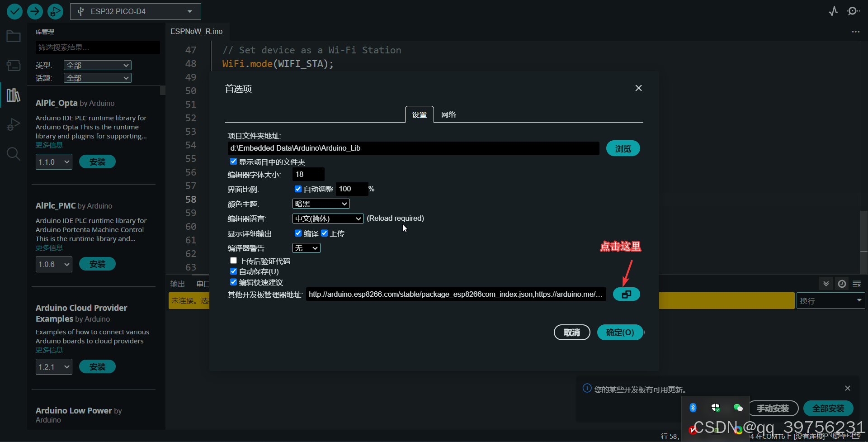Viewport: 868px width, 442px height.
Task: Click the library search filter field
Action: (x=98, y=48)
